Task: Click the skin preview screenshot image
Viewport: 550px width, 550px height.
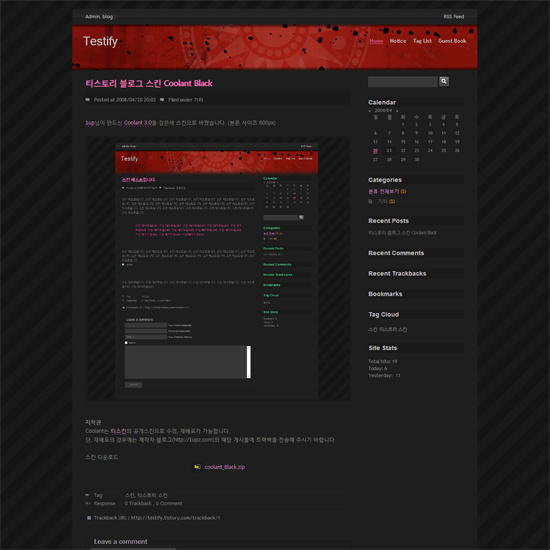Action: click(x=218, y=268)
